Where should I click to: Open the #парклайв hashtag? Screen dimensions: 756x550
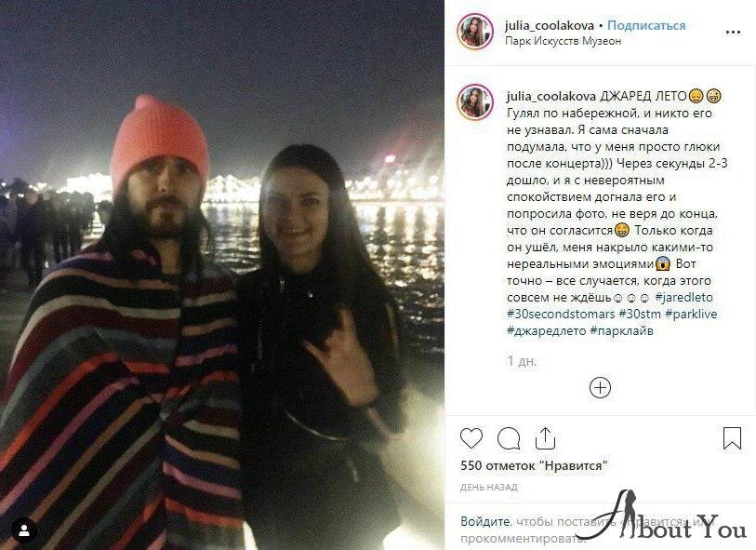[x=621, y=331]
